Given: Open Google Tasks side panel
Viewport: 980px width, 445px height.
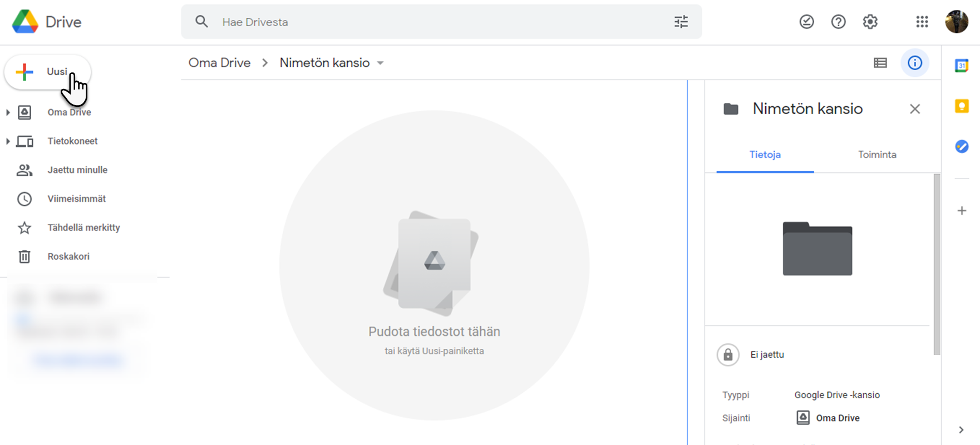Looking at the screenshot, I should click(x=961, y=146).
